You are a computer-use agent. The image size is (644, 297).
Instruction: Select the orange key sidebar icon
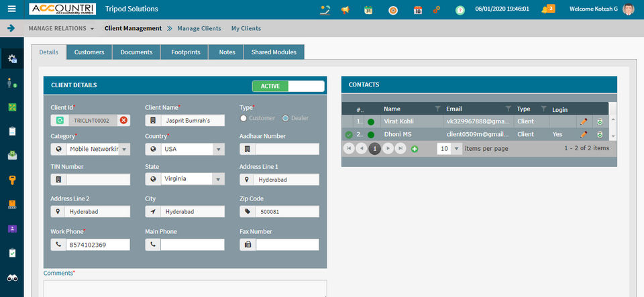[x=12, y=180]
